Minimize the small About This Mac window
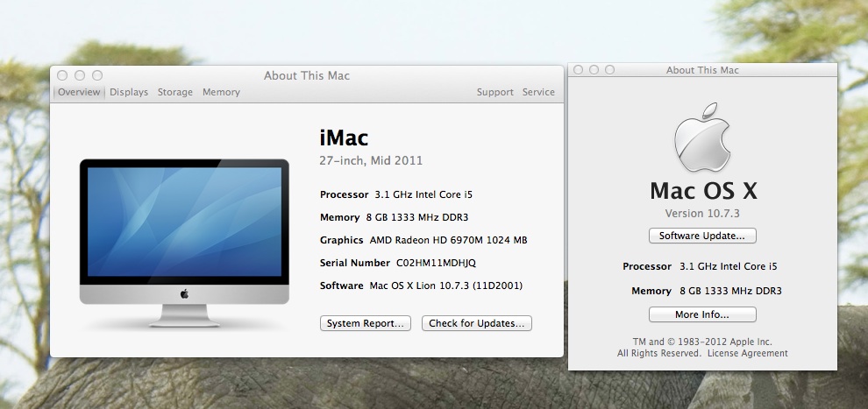This screenshot has height=409, width=868. coord(594,70)
